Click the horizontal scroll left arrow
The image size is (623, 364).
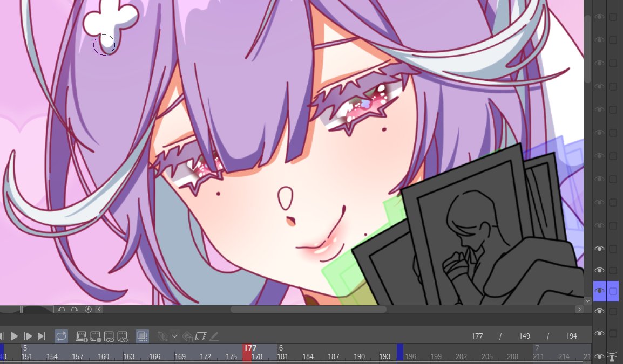pos(99,309)
